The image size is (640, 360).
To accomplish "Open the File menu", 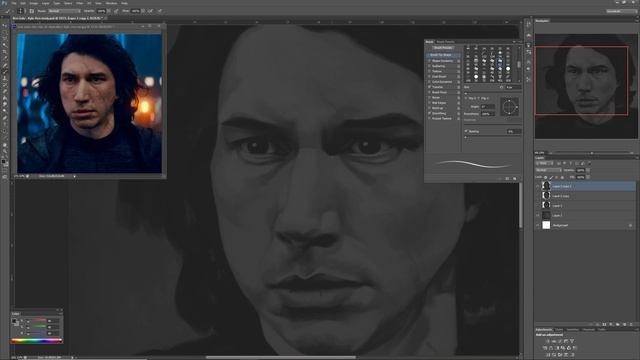I will (x=13, y=3).
